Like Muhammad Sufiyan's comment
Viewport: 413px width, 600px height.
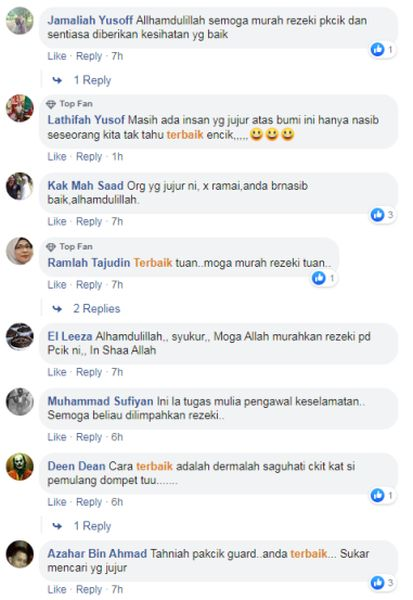coord(57,437)
